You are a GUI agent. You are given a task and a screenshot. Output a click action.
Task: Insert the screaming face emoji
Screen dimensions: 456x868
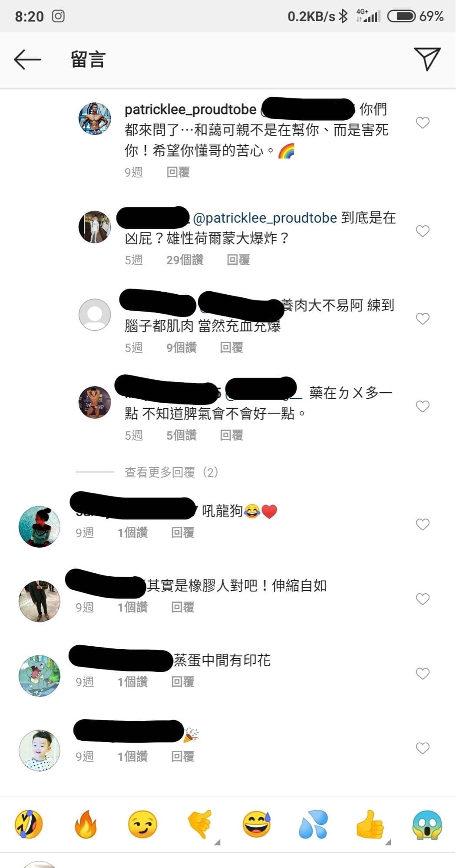tap(427, 824)
